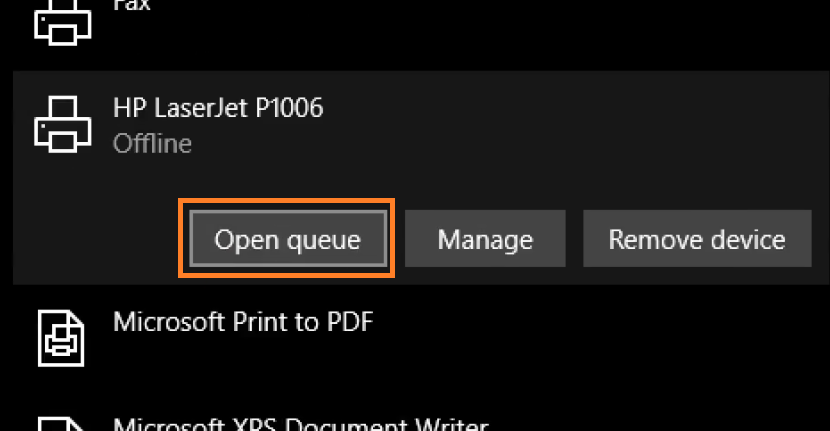Click empty space left of Open queue button
Image resolution: width=830 pixels, height=431 pixels.
click(100, 240)
